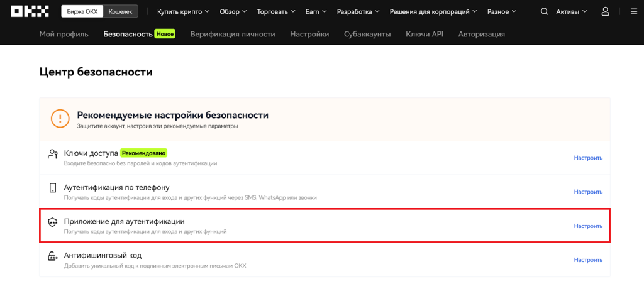Switch to the Биржа OKX toggle
644x284 pixels.
click(81, 12)
